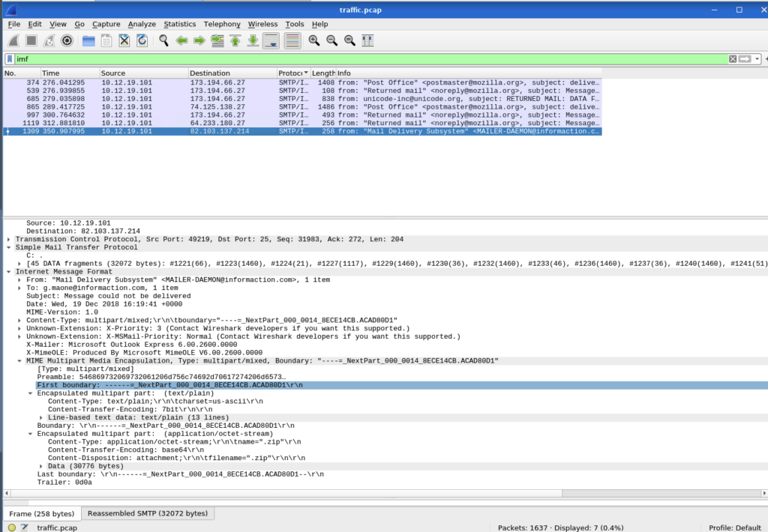Reset packet text to normal size

tap(349, 40)
